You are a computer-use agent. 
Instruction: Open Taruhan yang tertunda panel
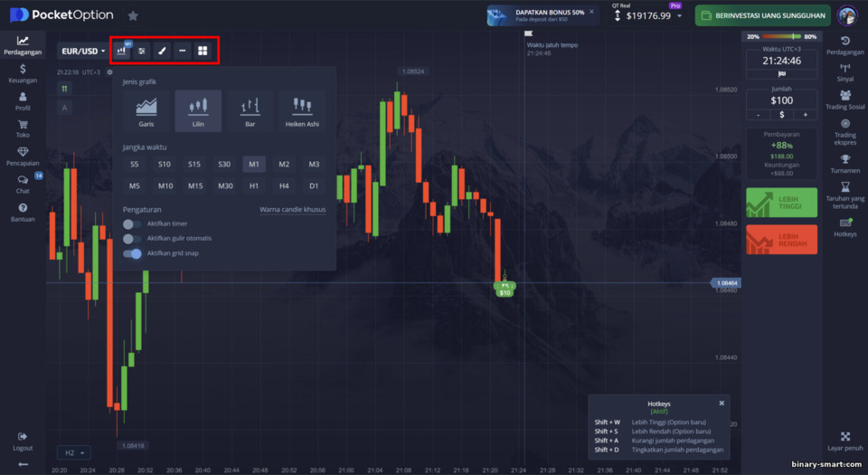(x=845, y=195)
